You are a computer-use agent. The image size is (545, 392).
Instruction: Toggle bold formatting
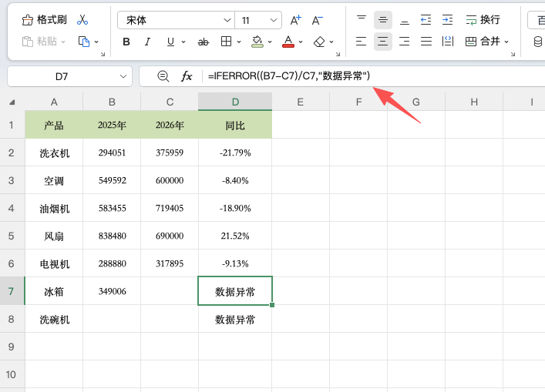tap(126, 42)
